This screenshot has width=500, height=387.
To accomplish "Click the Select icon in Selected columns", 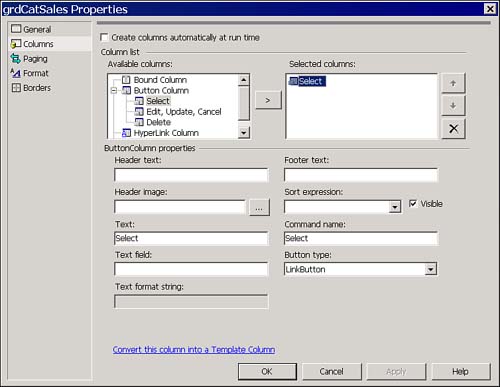I will click(293, 81).
